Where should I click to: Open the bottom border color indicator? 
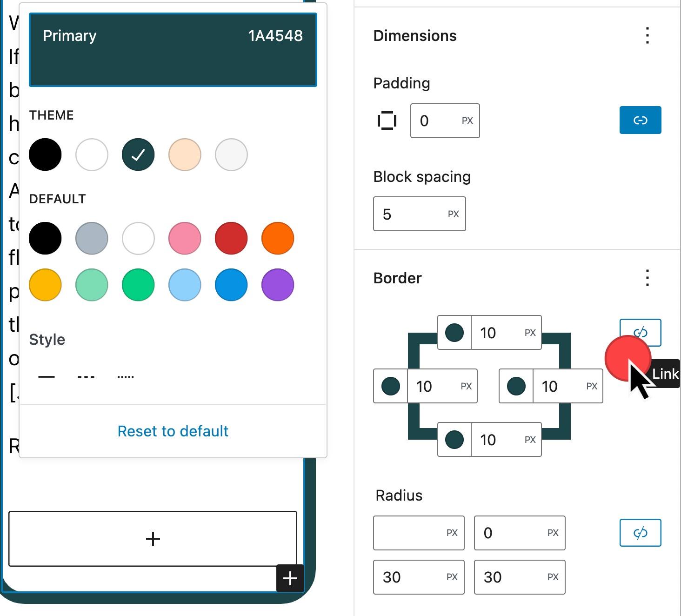(454, 440)
